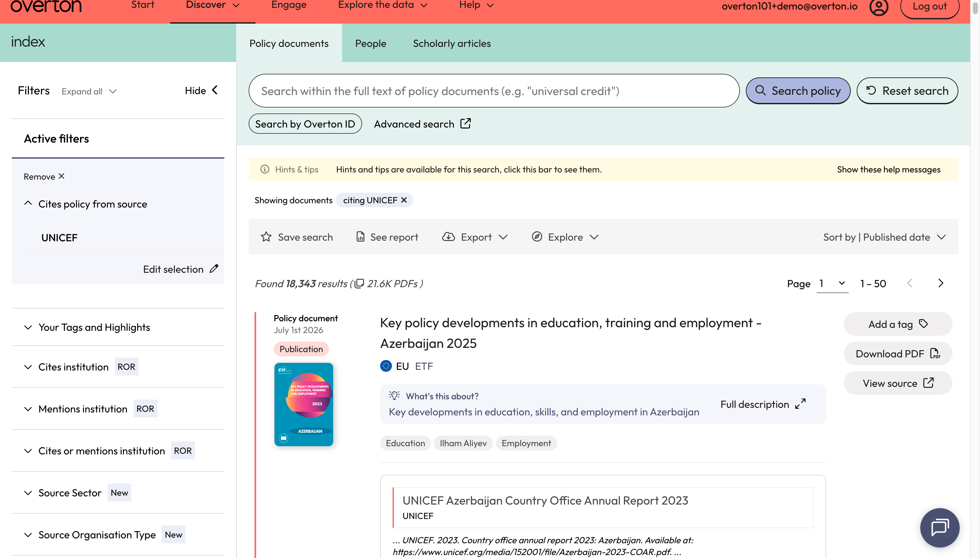The height and width of the screenshot is (558, 980).
Task: Open the Hints & tips bar
Action: point(603,169)
